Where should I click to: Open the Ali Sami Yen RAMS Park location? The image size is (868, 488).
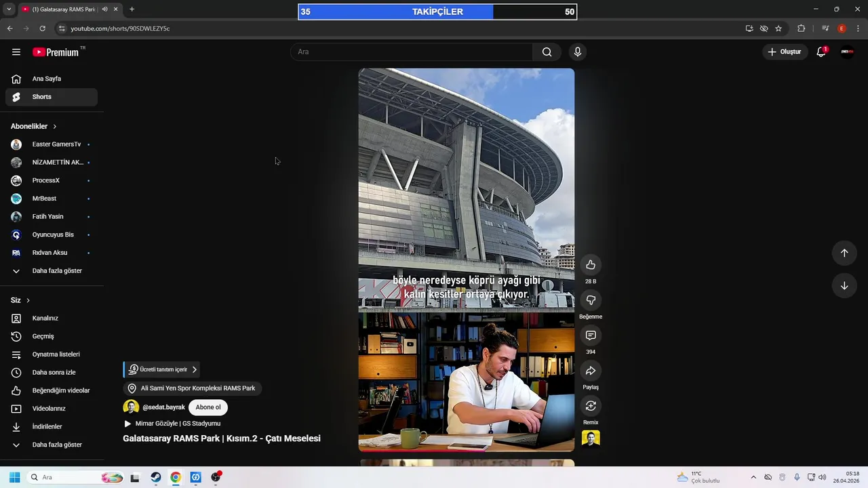[x=193, y=388]
